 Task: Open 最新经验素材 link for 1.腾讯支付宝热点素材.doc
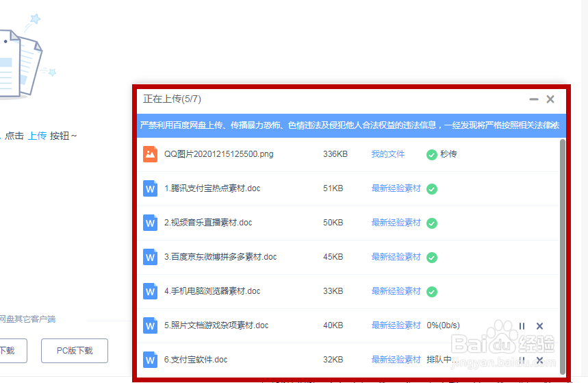tap(396, 188)
